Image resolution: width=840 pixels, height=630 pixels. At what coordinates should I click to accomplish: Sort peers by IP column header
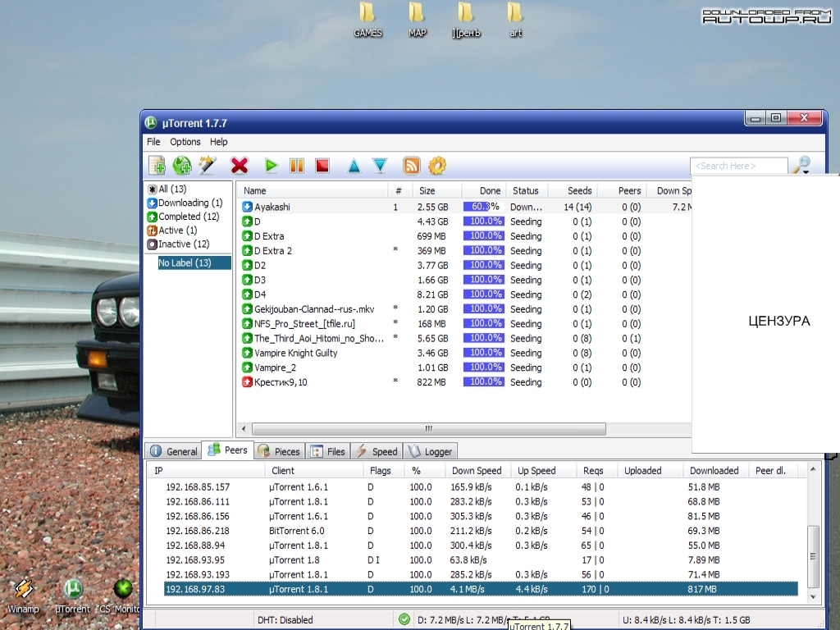point(207,471)
